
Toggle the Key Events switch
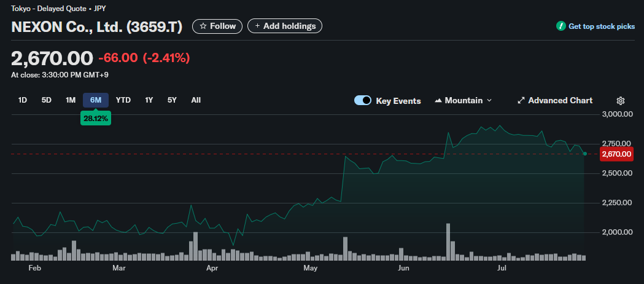(x=363, y=101)
